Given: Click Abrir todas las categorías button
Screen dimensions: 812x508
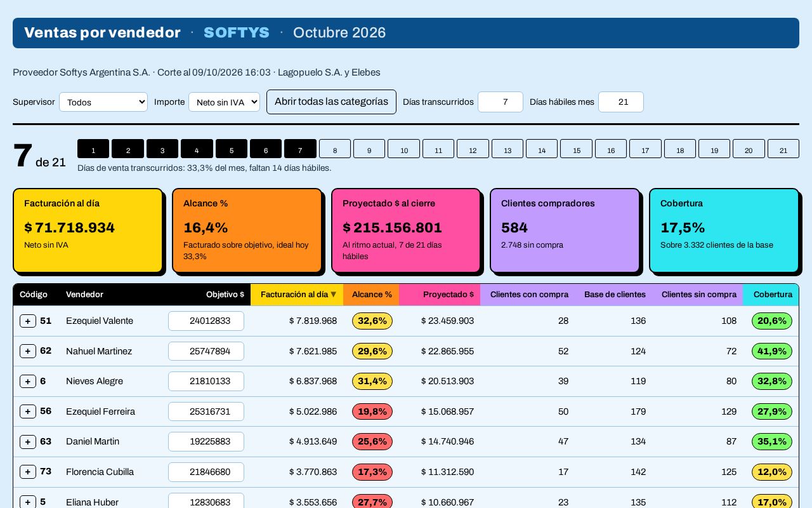Looking at the screenshot, I should click(x=331, y=102).
